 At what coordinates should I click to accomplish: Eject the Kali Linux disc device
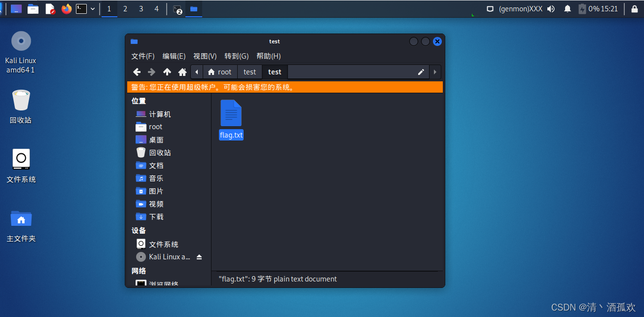coord(199,257)
